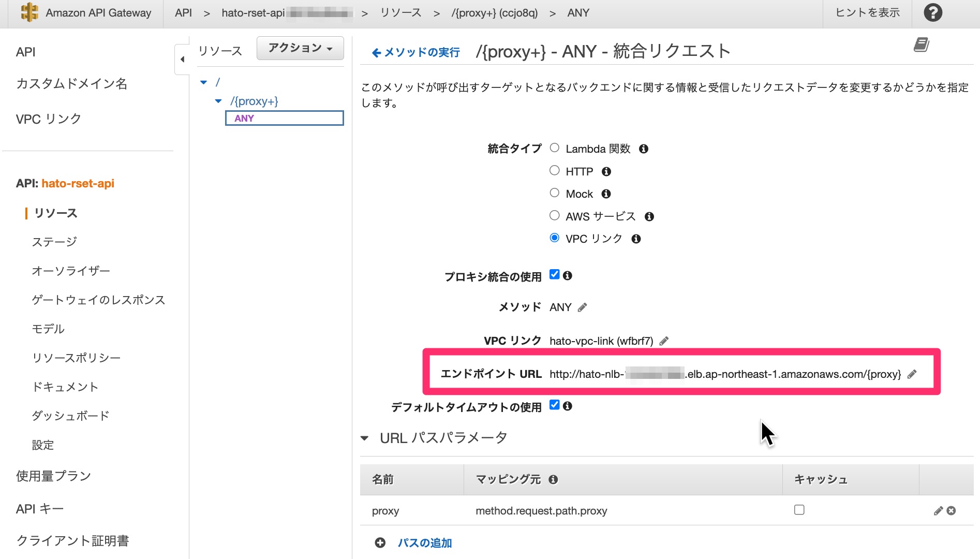Viewport: 980px width, 559px height.
Task: Enable caching for the proxy parameter
Action: pos(799,510)
